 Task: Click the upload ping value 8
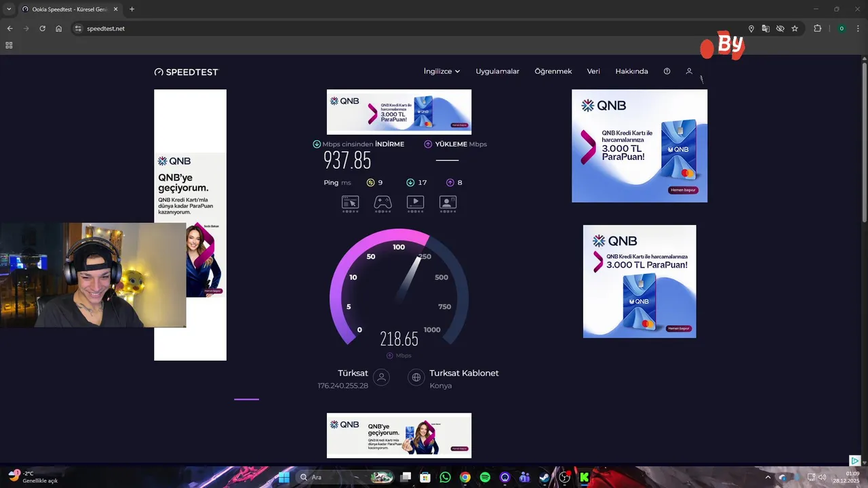click(x=460, y=182)
